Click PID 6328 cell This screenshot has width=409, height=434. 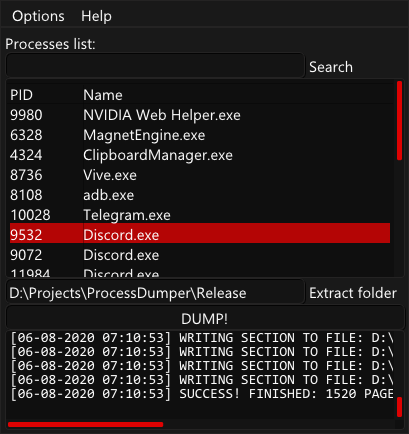[26, 135]
